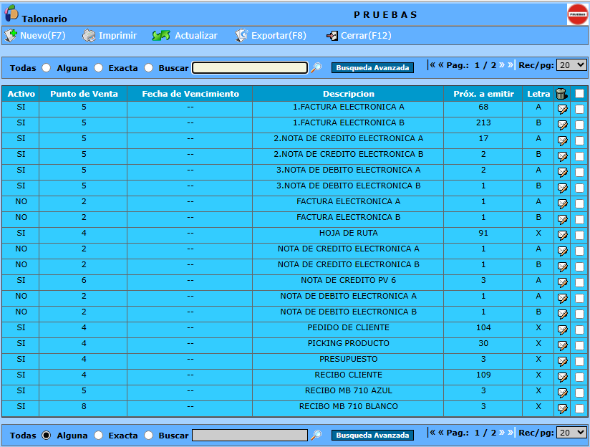The image size is (590, 447).
Task: Click the top Busqueda Avanzada button
Action: point(372,68)
